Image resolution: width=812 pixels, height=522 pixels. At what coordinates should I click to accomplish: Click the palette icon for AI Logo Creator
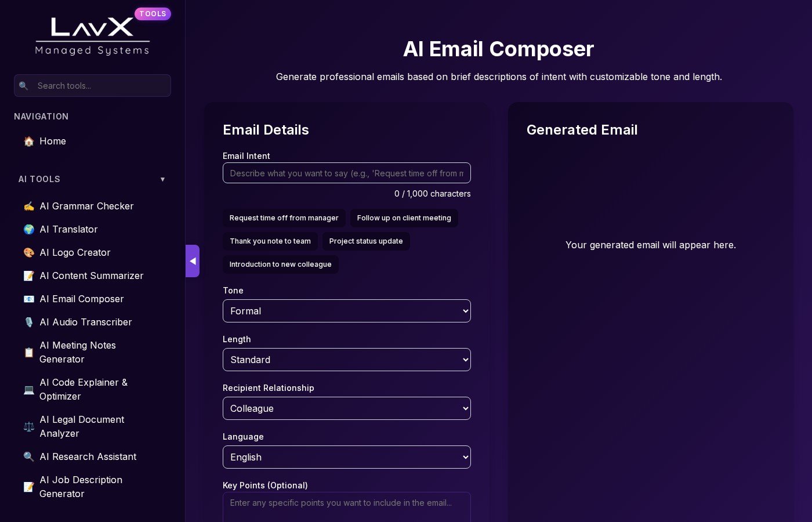28,253
